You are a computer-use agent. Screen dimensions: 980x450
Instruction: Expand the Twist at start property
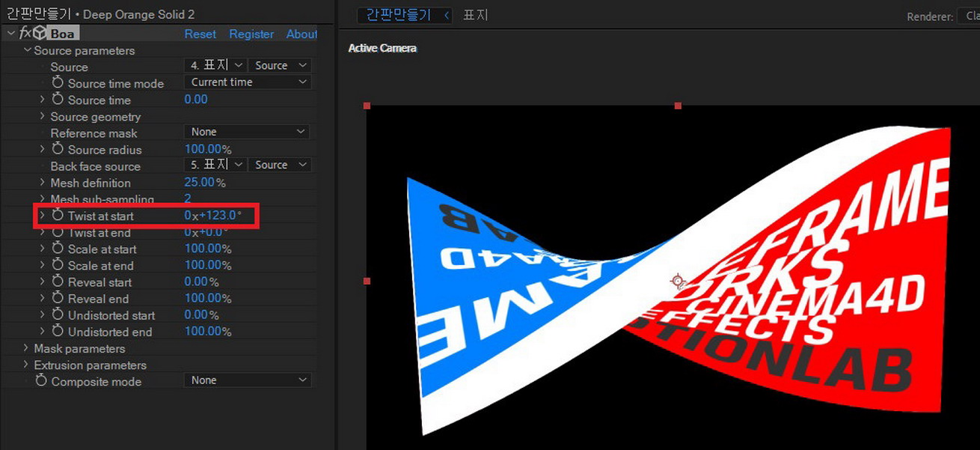(x=43, y=216)
